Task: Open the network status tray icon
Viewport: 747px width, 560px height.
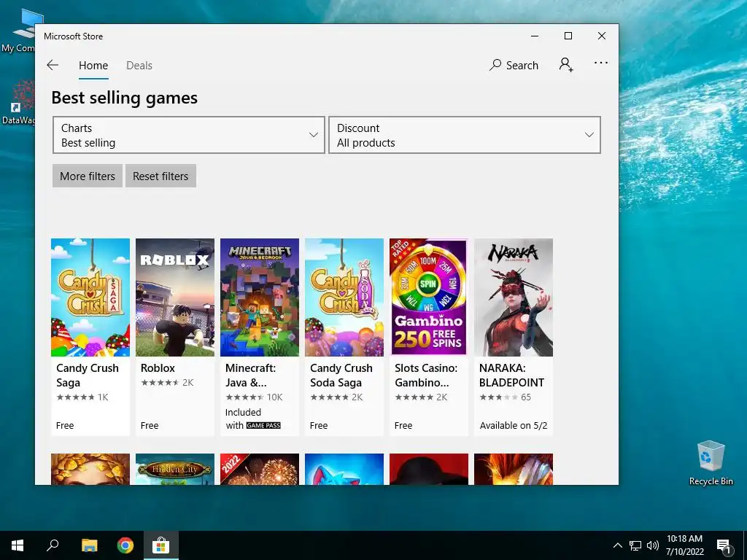Action: click(635, 545)
